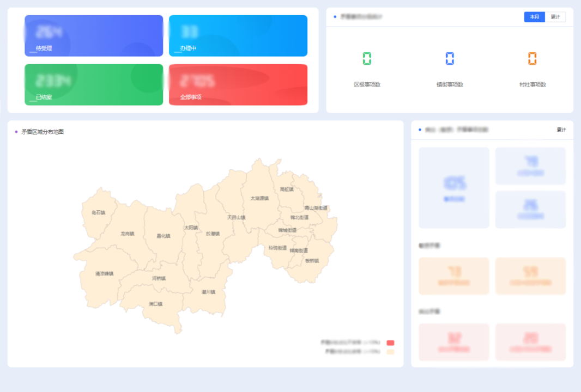Viewport: 581px width, 392px height.
Task: Open the 全部事项 all items card
Action: click(238, 85)
